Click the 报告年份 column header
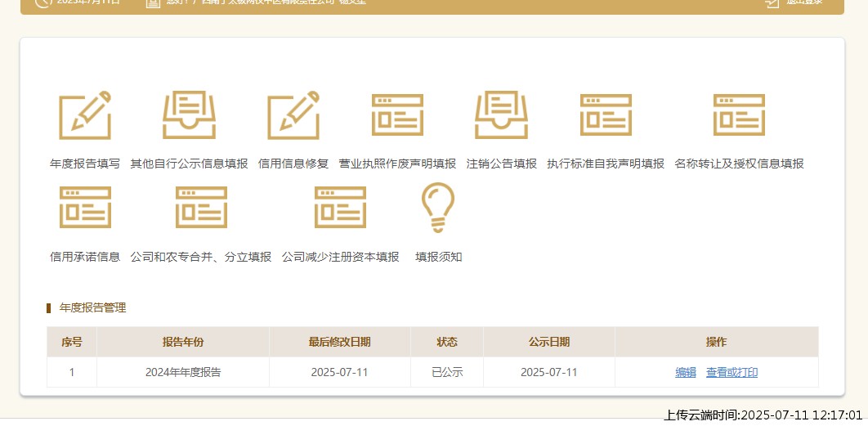The width and height of the screenshot is (868, 426). pos(183,343)
